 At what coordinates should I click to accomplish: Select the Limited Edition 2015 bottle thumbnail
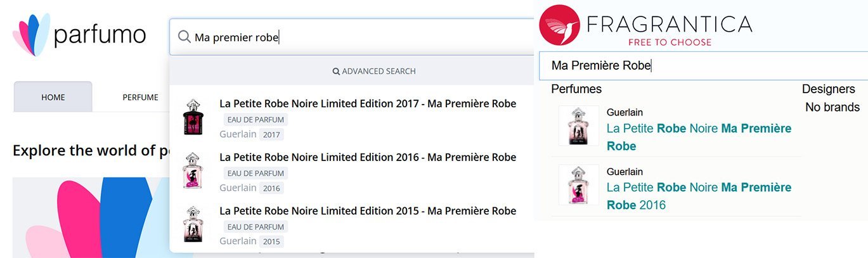click(x=192, y=224)
